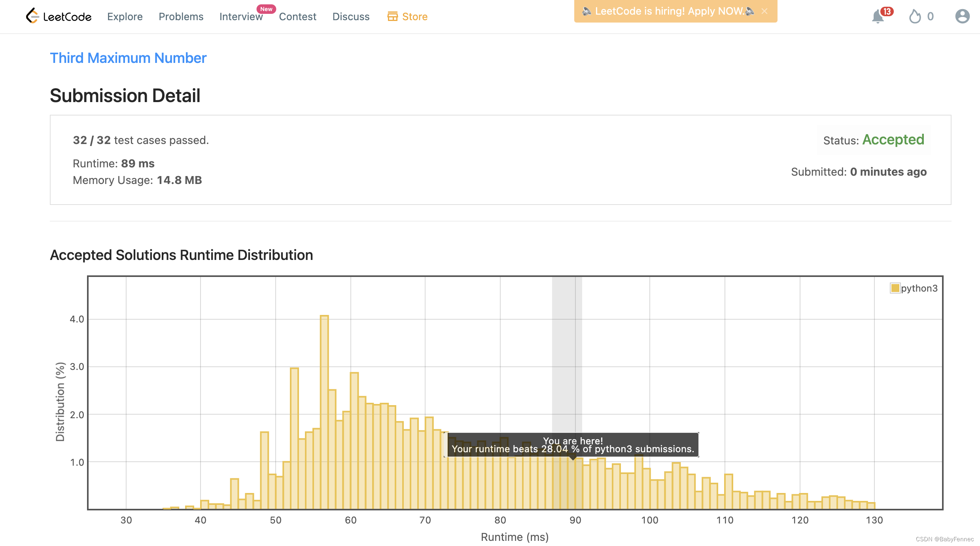Open the user profile avatar
This screenshot has height=546, width=980.
(962, 17)
